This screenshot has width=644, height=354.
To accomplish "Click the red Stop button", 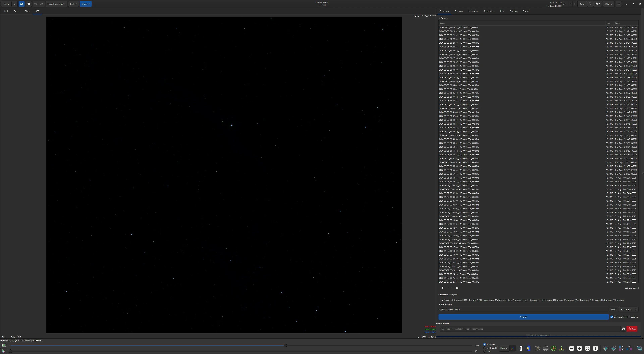I will (632, 329).
